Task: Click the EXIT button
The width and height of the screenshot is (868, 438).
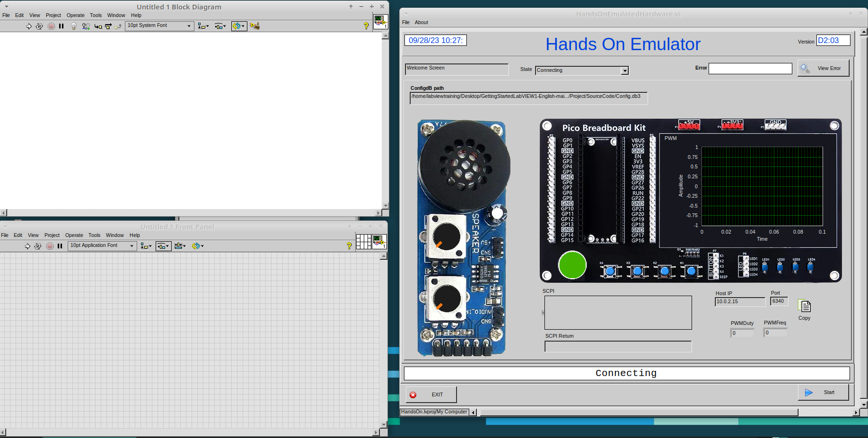Action: click(431, 394)
